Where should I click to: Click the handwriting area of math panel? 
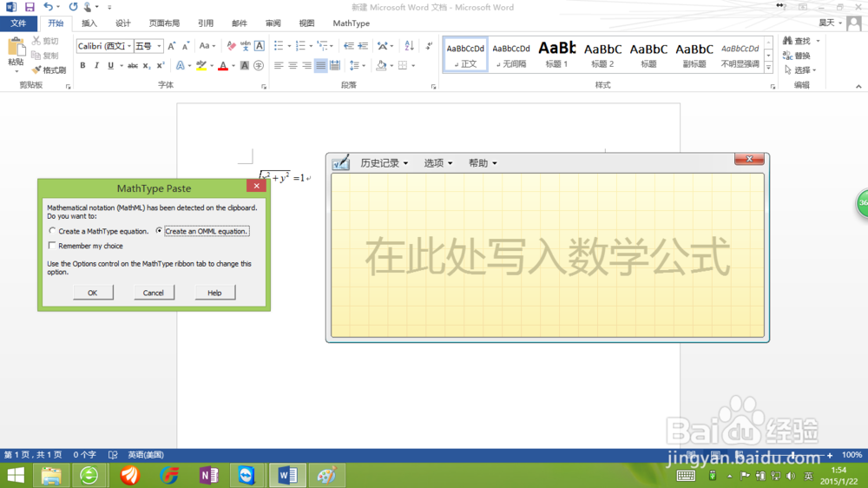click(x=548, y=255)
